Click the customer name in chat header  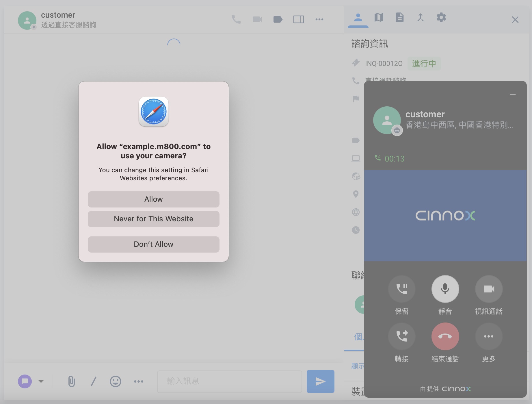click(x=58, y=15)
